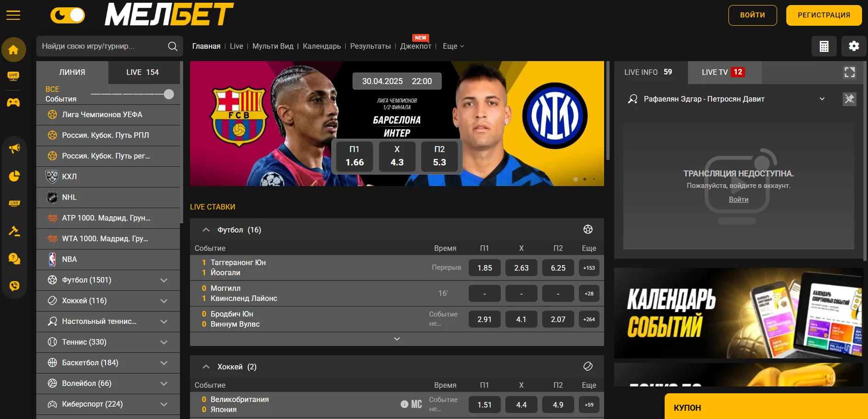Click the megaphone promotions icon

tap(14, 148)
